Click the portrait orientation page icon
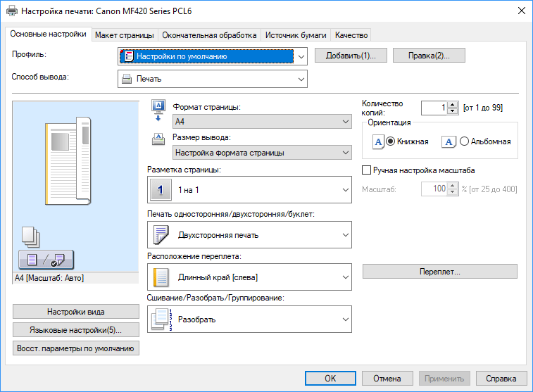 [378, 141]
